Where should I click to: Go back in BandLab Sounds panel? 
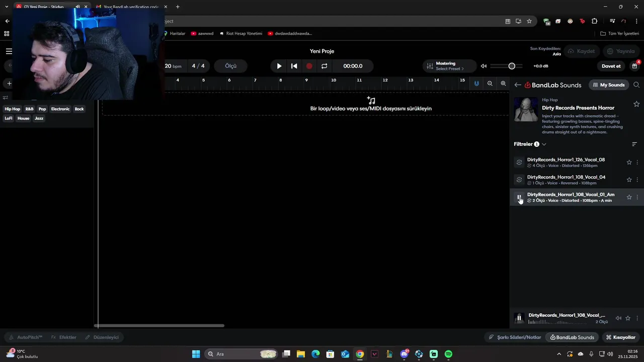click(x=518, y=85)
